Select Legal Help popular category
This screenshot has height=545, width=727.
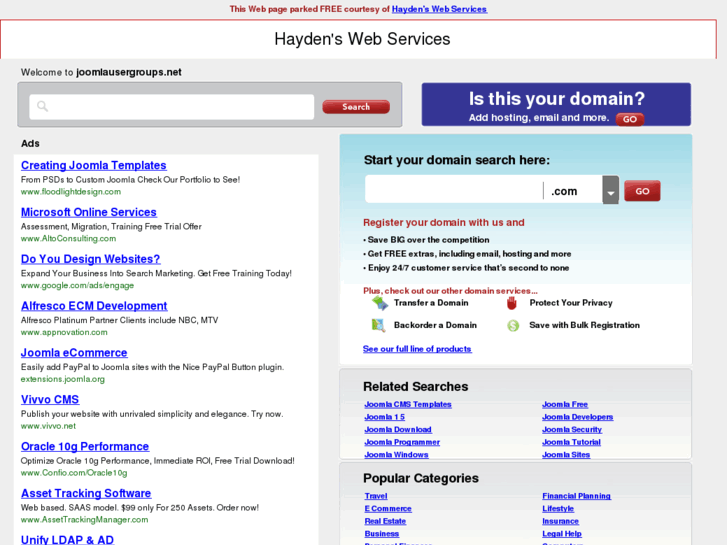click(562, 533)
